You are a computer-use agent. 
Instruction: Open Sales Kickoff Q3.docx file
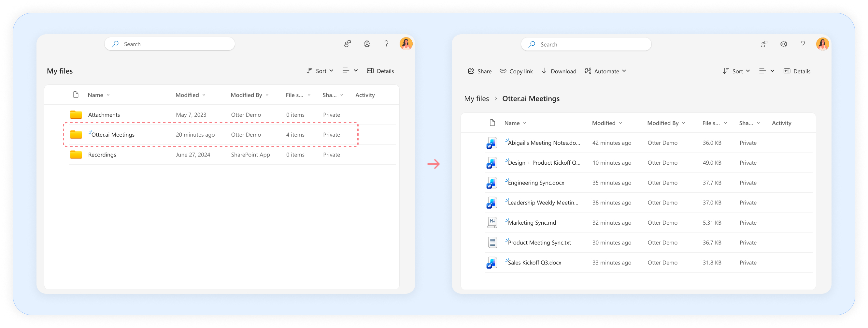coord(534,262)
